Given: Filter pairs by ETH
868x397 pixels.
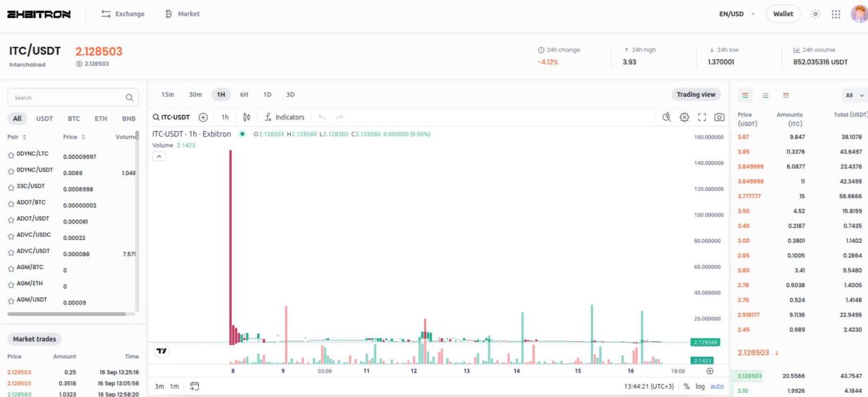Looking at the screenshot, I should 101,119.
